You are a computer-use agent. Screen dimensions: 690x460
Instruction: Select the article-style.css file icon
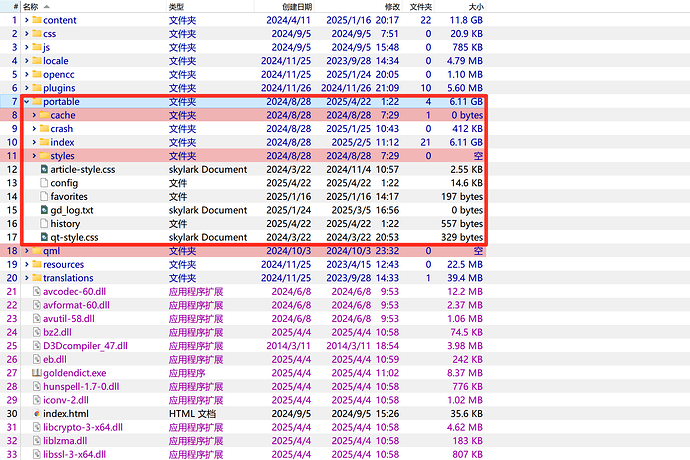(44, 170)
